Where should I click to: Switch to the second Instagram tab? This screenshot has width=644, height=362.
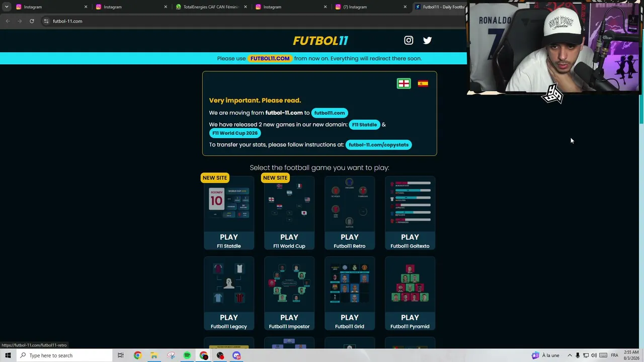(x=131, y=7)
